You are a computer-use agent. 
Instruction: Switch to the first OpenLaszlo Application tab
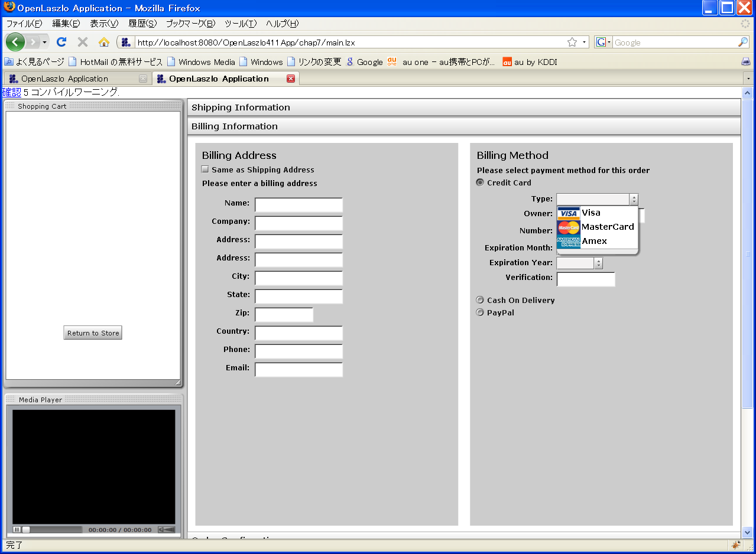[x=65, y=79]
